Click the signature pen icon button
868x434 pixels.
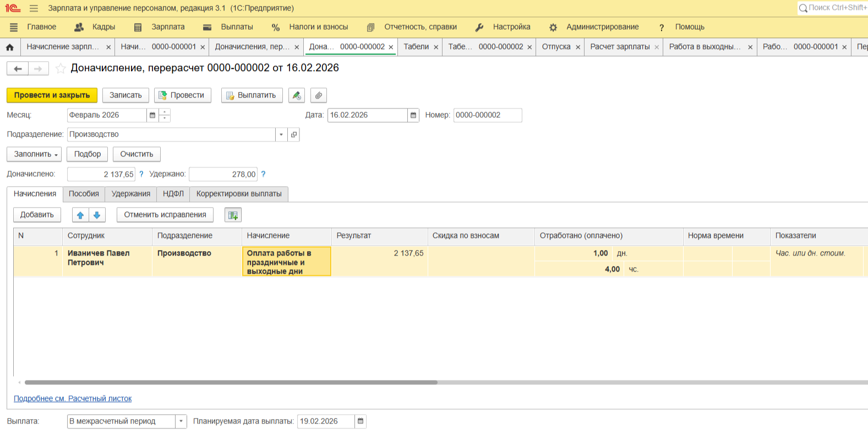297,95
